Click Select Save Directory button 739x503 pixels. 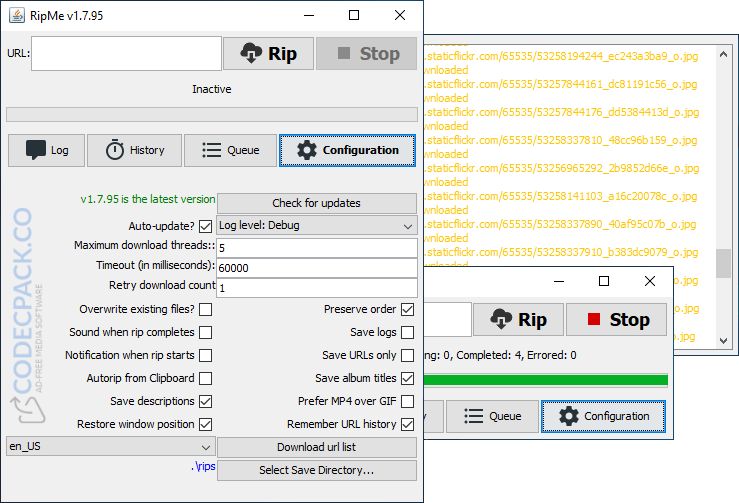pos(317,470)
